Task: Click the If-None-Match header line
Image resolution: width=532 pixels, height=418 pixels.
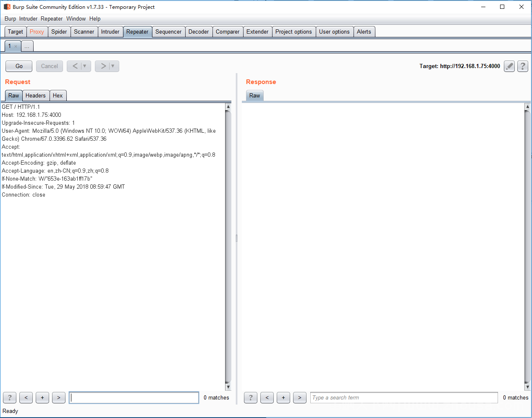Action: pos(47,179)
